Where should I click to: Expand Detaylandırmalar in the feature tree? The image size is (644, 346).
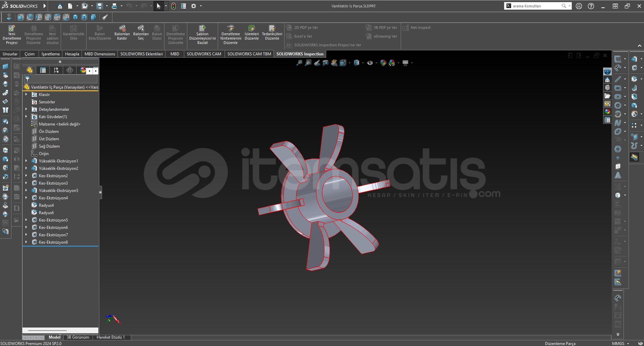coord(26,109)
